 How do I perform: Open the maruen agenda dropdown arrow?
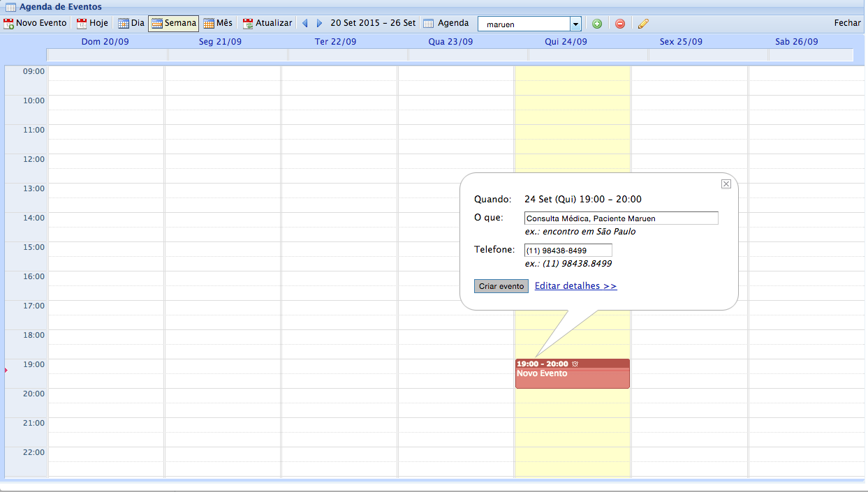(x=575, y=24)
